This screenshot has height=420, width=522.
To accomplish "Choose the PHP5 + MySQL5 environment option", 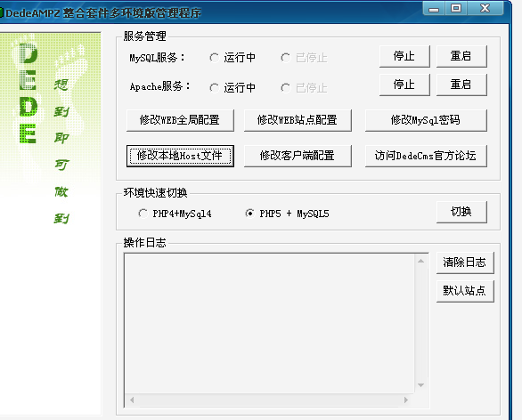I will tap(249, 214).
